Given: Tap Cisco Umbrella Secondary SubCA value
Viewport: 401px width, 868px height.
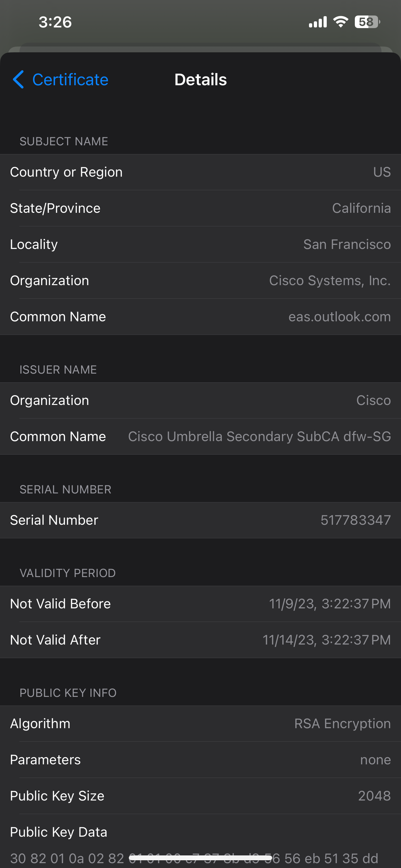Looking at the screenshot, I should point(259,436).
